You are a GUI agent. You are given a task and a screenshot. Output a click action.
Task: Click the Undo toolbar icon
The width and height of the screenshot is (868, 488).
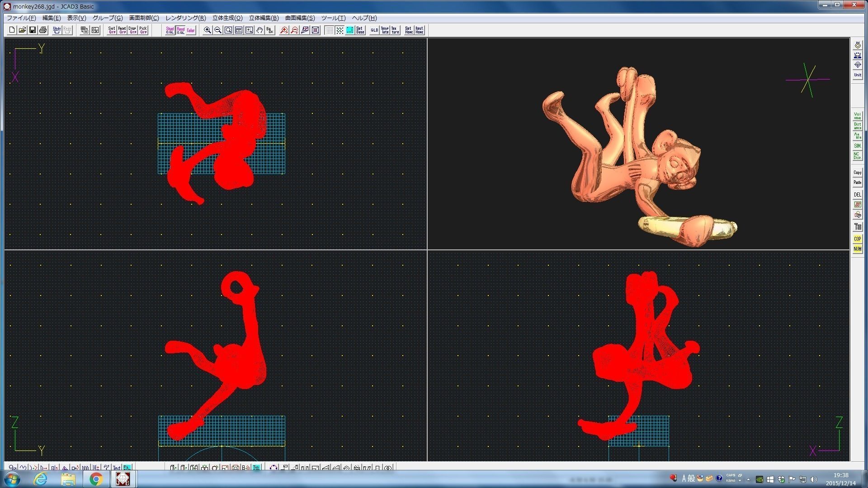(57, 30)
